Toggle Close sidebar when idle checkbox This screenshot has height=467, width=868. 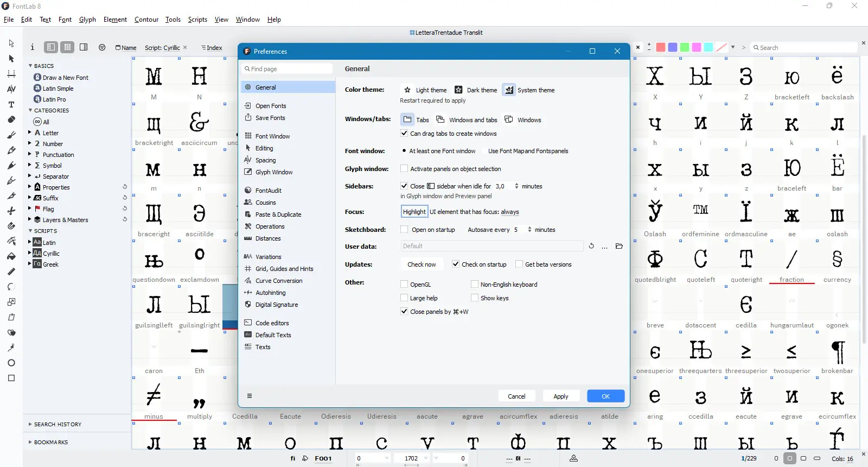point(404,186)
